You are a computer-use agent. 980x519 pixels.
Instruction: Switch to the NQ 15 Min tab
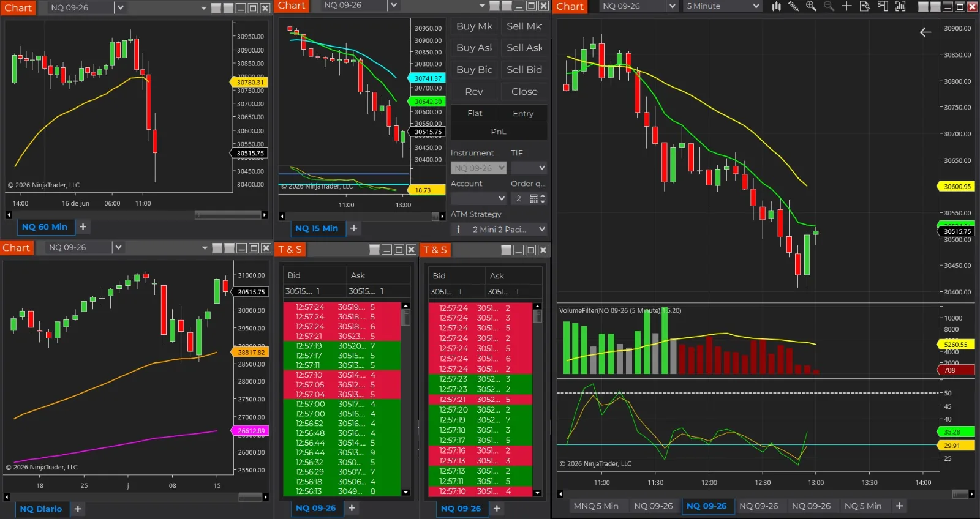[317, 228]
